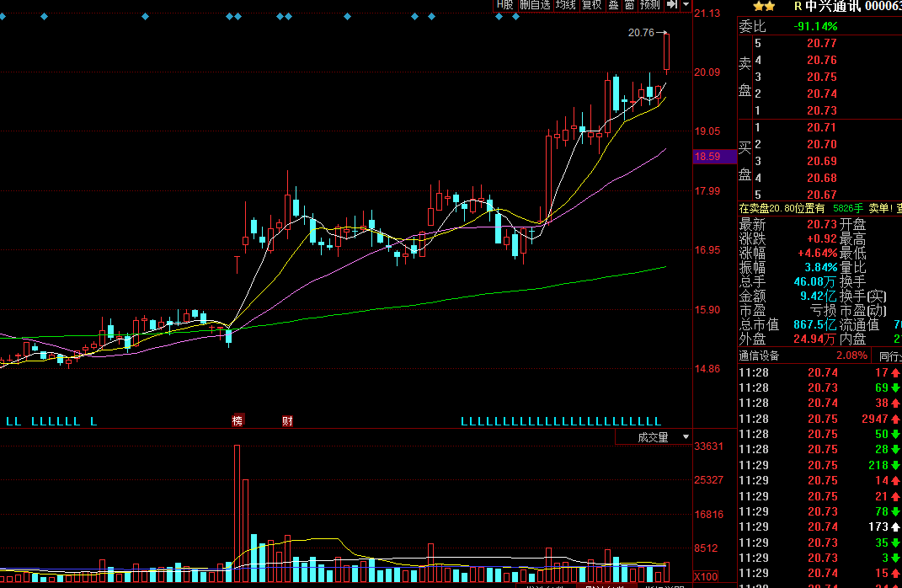Click 删自选 to remove from watchlist
This screenshot has height=588, width=902.
point(535,5)
